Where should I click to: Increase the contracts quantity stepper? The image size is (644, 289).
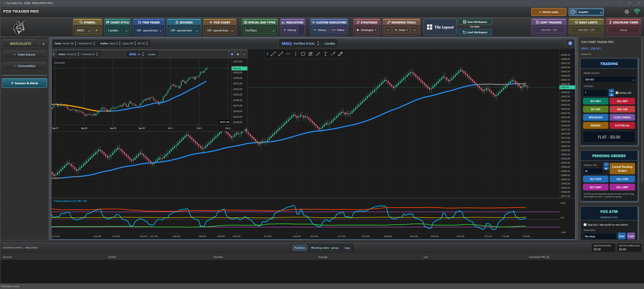(611, 91)
